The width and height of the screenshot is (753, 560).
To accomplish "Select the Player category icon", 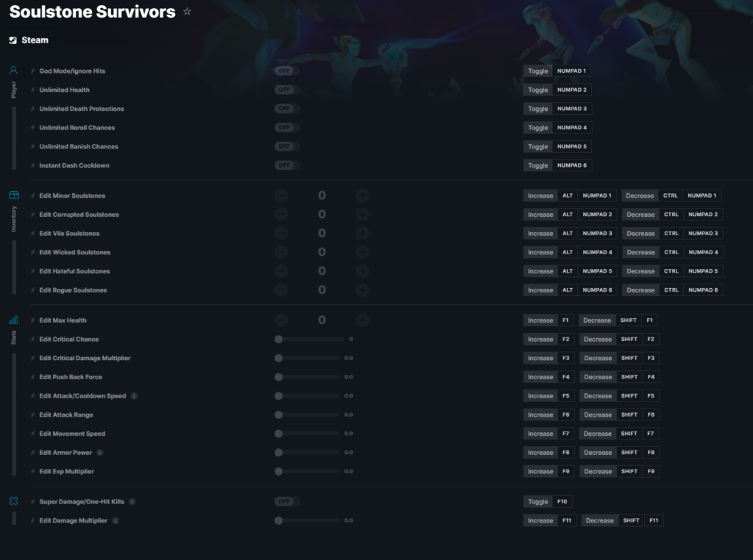I will [x=13, y=71].
